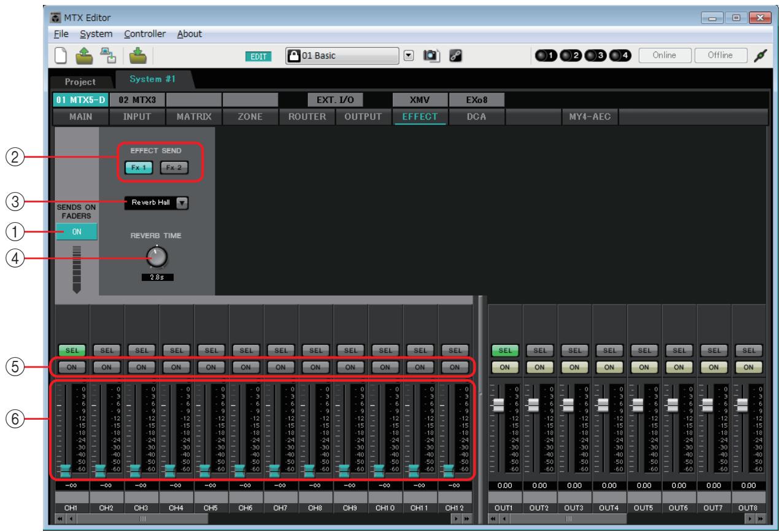The width and height of the screenshot is (780, 532).
Task: Switch to the Project tab
Action: [x=80, y=82]
